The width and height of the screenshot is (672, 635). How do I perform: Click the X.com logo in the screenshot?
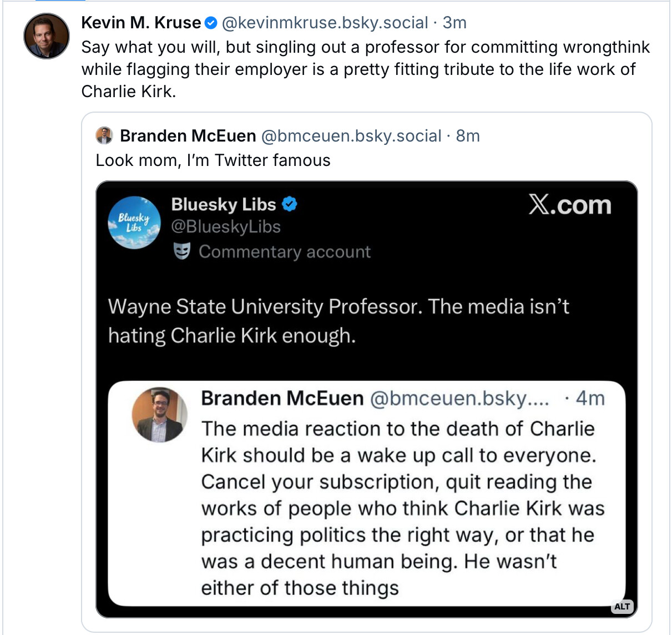pyautogui.click(x=569, y=205)
